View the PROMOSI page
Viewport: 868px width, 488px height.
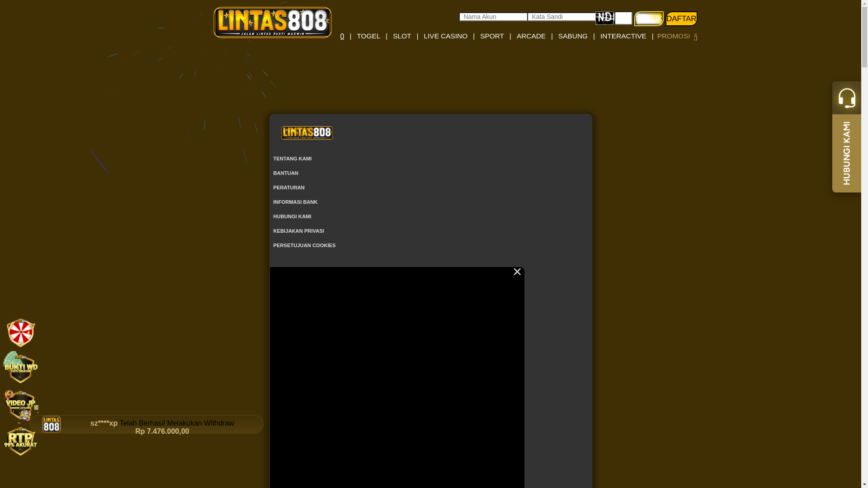(673, 36)
